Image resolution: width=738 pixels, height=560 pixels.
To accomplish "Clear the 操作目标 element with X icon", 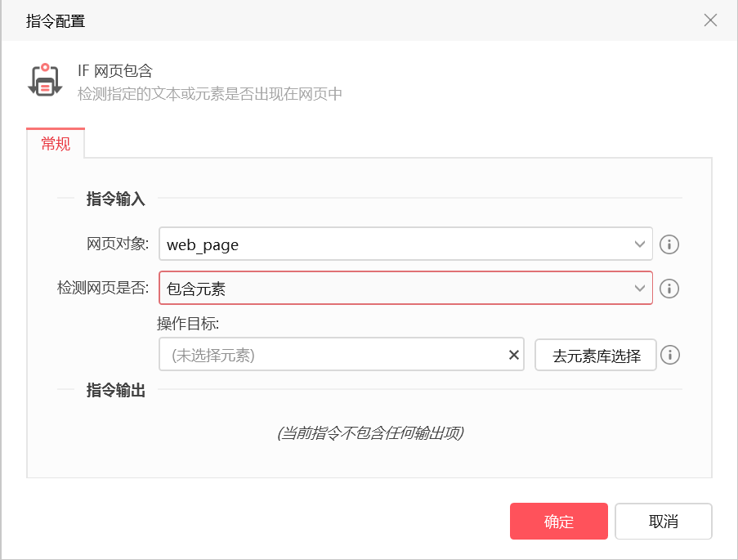I will coord(514,355).
